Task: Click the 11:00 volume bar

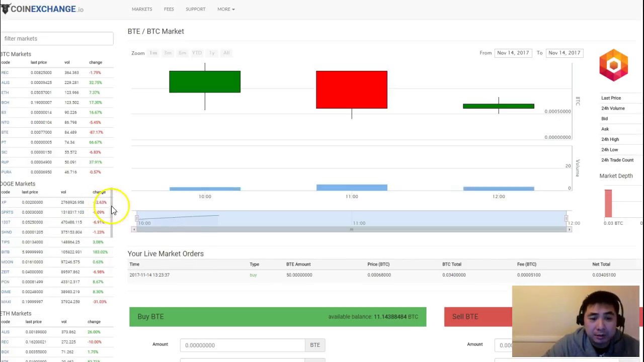Action: (x=352, y=188)
